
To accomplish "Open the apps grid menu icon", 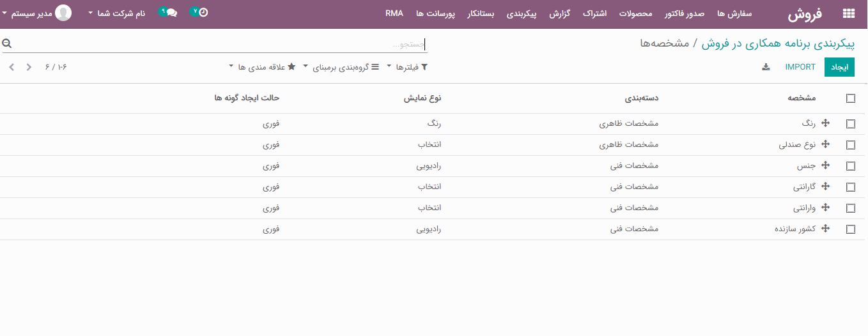I will coord(848,13).
